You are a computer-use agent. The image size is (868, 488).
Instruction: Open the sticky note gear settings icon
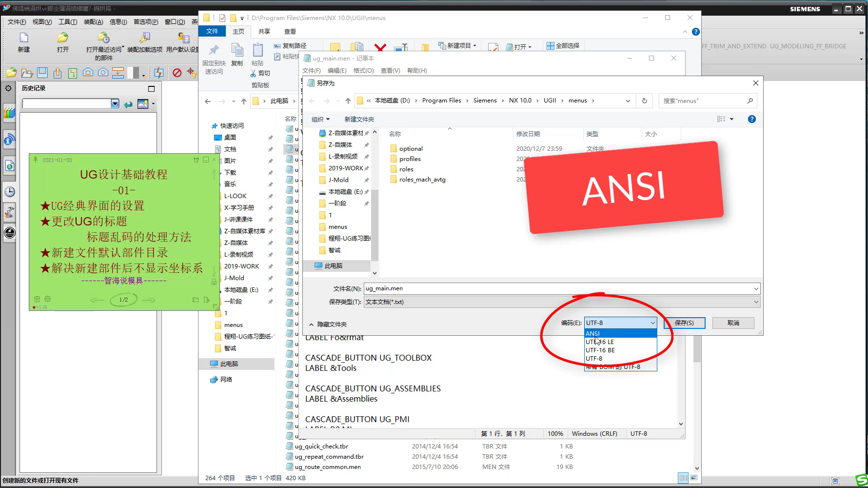pos(47,299)
